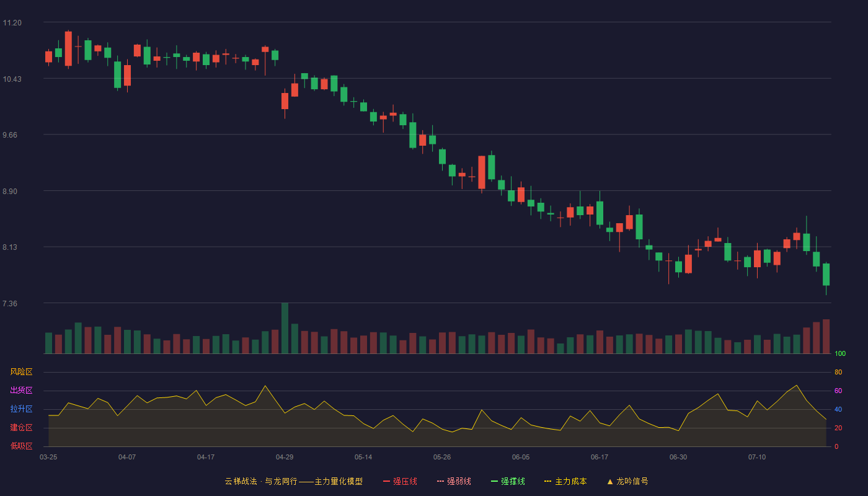Viewport: 868px width, 496px height.
Task: Click the 05-14 date label
Action: pos(363,457)
